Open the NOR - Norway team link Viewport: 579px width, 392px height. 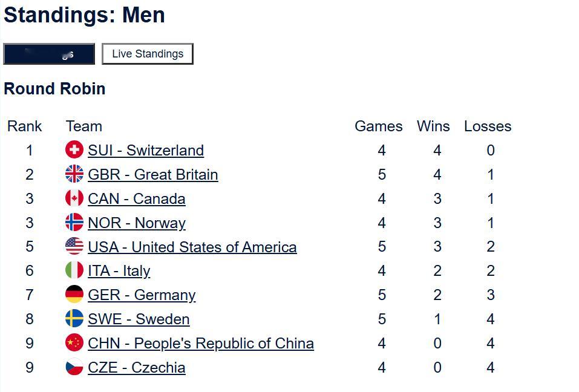click(x=136, y=223)
